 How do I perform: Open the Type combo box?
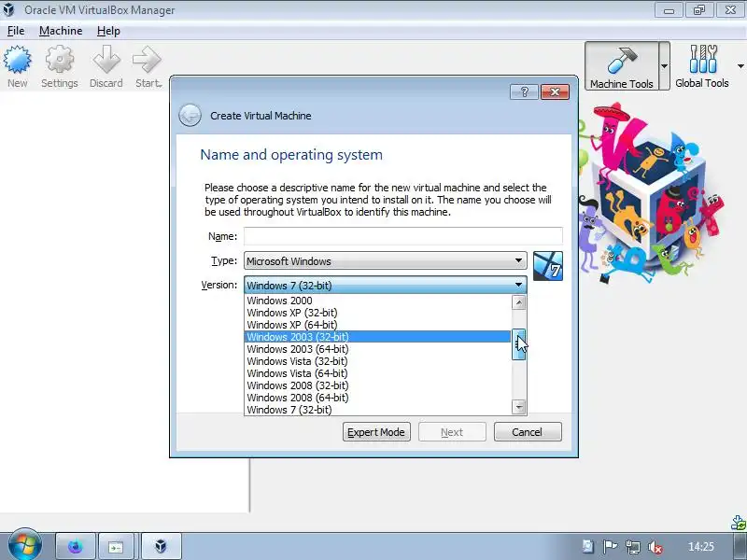pyautogui.click(x=386, y=261)
